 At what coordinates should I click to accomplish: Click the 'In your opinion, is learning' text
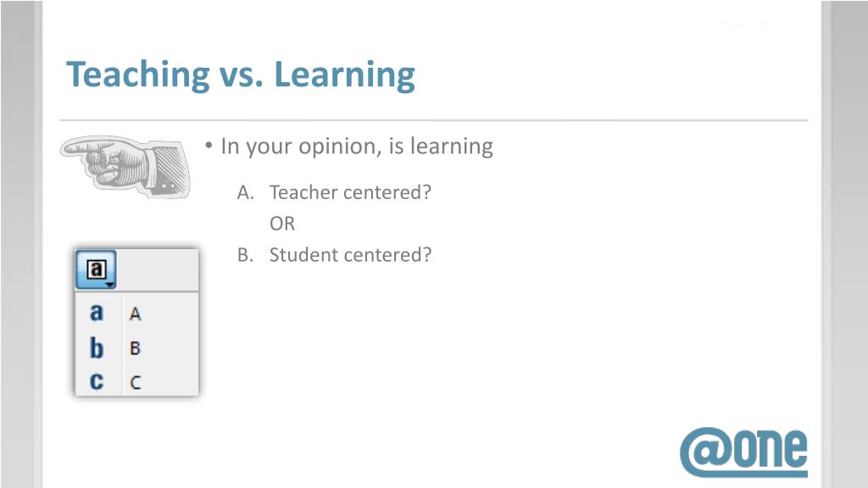coord(357,147)
